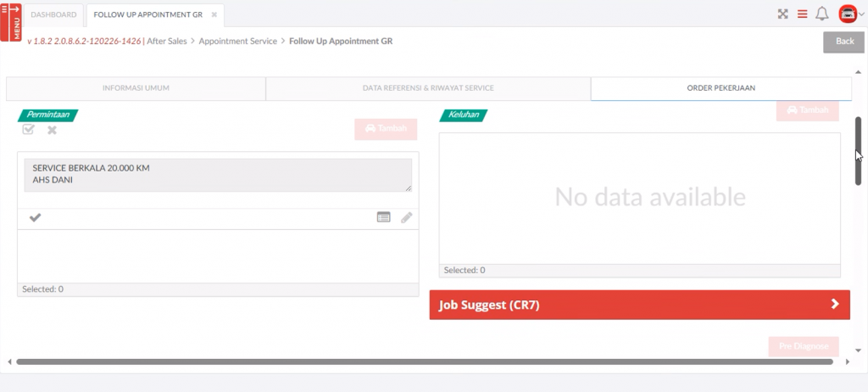Click the Pre Diagnose button
The height and width of the screenshot is (392, 868).
coord(803,347)
